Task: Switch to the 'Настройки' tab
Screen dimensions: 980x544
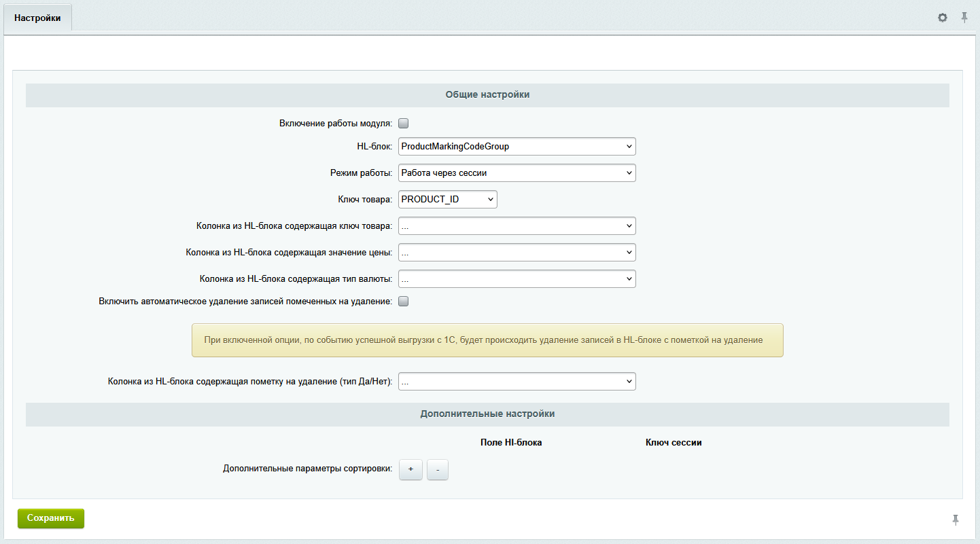Action: (37, 18)
